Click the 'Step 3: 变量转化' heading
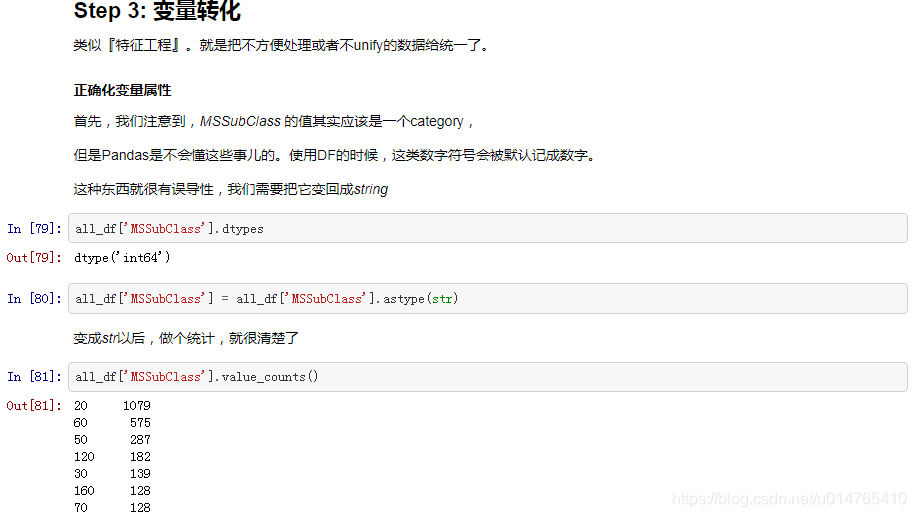This screenshot has width=916, height=517. tap(157, 11)
